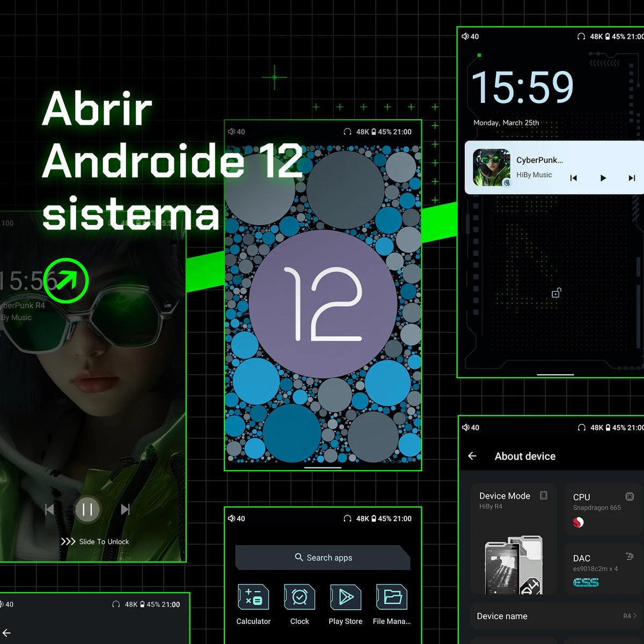644x644 pixels.
Task: Play the track in the CyberPunk notification
Action: (x=603, y=178)
